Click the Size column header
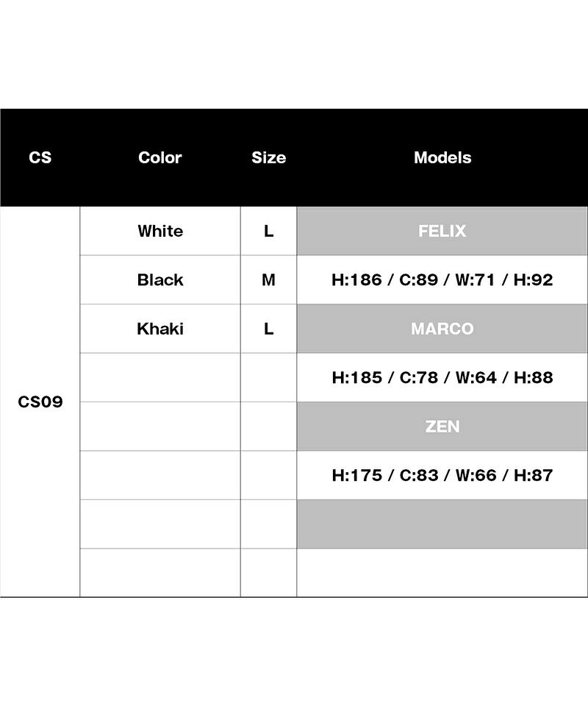Screen dimensions: 588x706 tap(268, 157)
